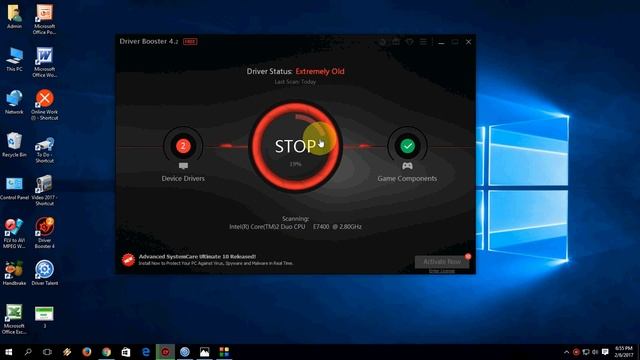Select Microsoft Office Word desktop shortcut

click(44, 62)
